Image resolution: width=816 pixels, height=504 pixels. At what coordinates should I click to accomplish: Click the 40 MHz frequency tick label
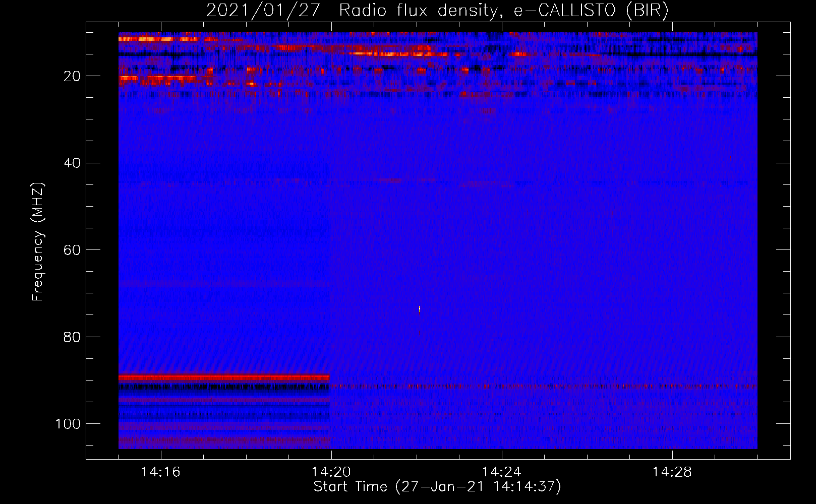(73, 163)
